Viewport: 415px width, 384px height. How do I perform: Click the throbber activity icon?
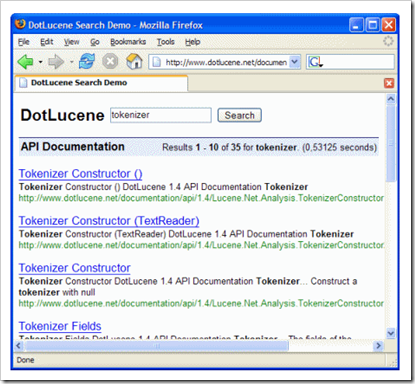tap(388, 42)
